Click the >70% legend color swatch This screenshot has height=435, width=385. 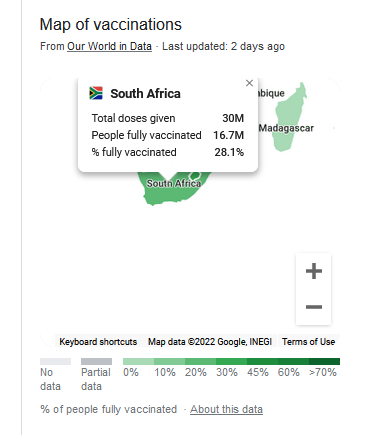324,361
